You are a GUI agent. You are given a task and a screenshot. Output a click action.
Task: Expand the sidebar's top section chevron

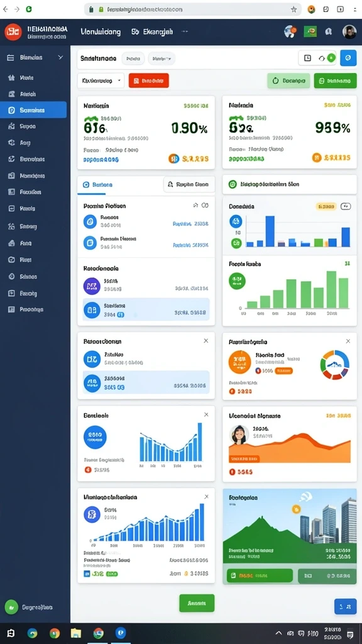tap(60, 57)
